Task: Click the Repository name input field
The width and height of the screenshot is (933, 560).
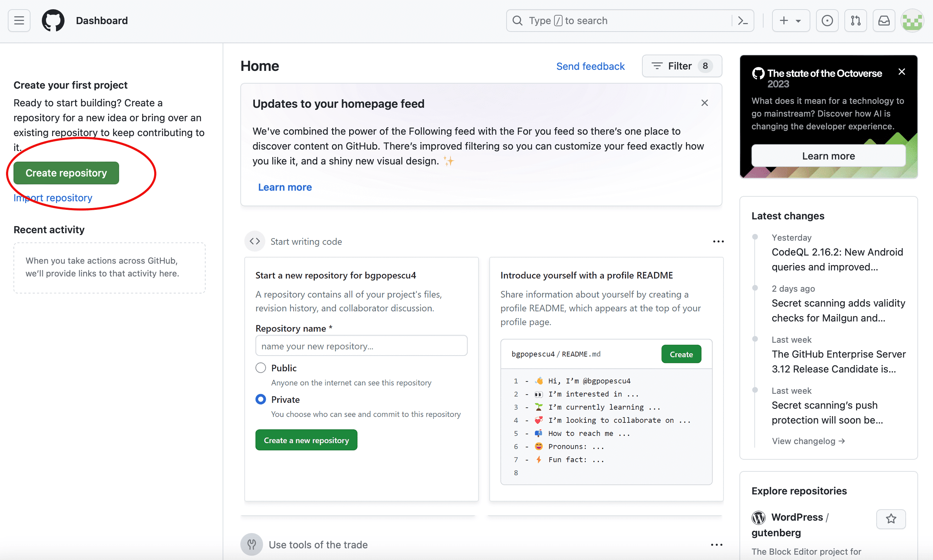Action: click(x=361, y=346)
